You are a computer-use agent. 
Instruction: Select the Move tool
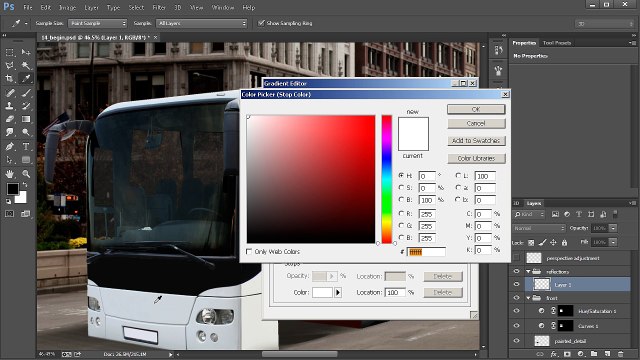(x=26, y=52)
